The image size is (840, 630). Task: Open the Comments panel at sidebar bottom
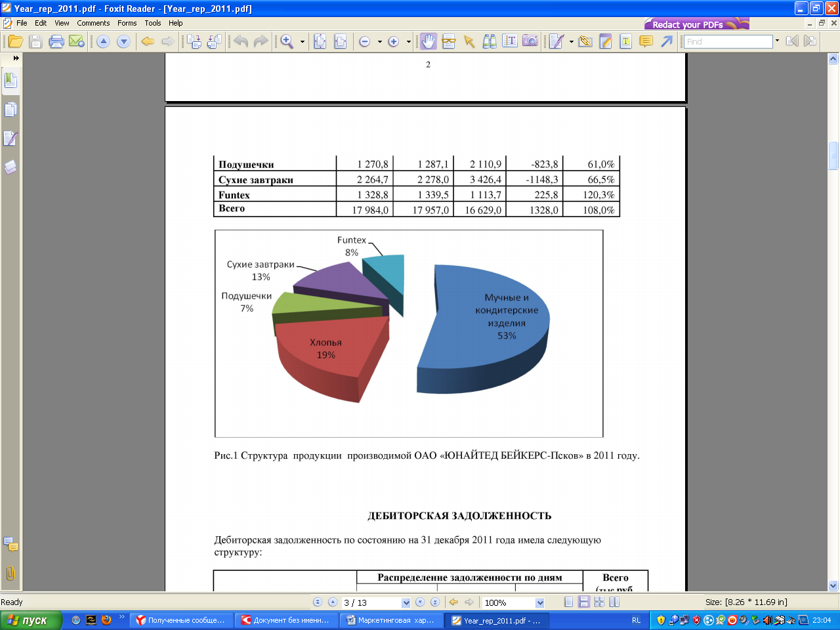10,545
